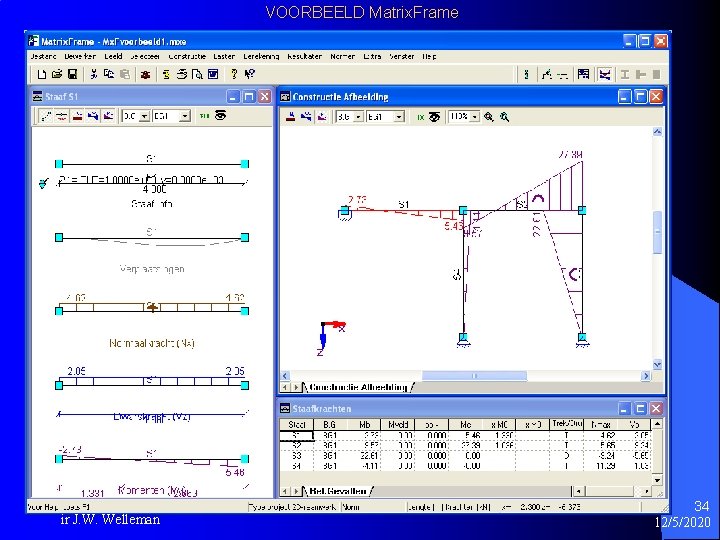720x540 pixels.
Task: Toggle the eye visibility icon in Constructie Afbeelding
Action: point(434,117)
